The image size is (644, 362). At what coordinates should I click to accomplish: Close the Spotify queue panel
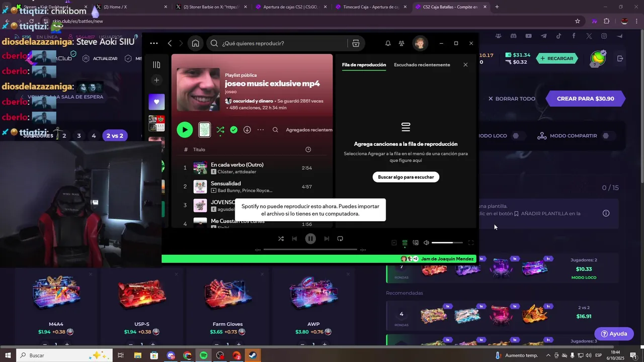(x=465, y=65)
